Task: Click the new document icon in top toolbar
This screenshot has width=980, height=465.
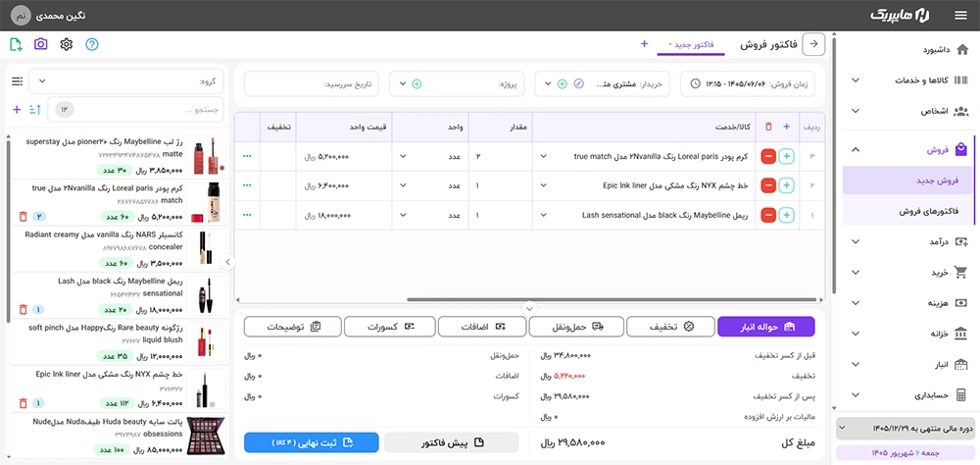Action: 16,44
